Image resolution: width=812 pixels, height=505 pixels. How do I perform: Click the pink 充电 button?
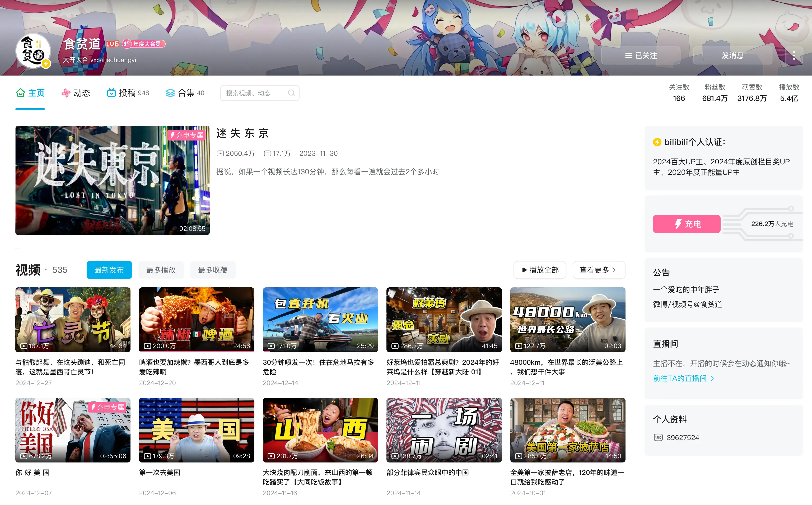687,224
